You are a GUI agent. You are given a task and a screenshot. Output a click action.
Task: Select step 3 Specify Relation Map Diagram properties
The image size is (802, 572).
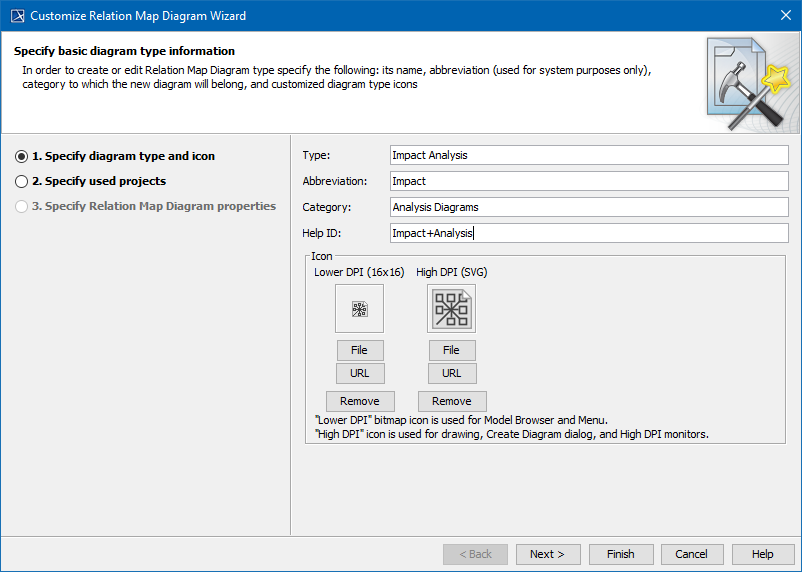point(21,206)
